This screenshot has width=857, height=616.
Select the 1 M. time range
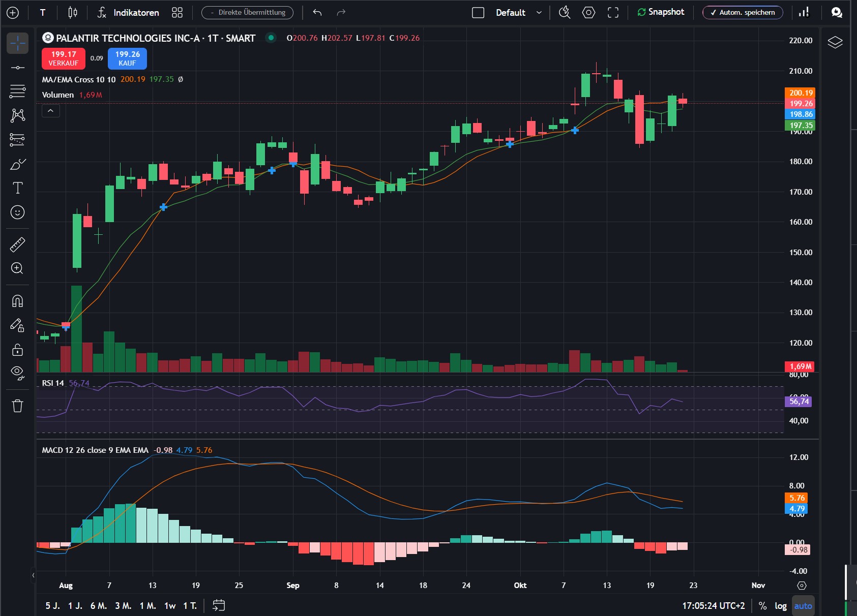147,606
